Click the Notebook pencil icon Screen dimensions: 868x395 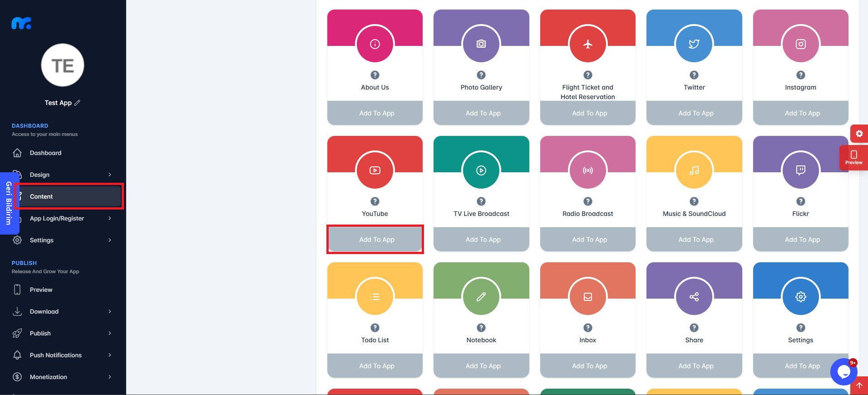(481, 297)
